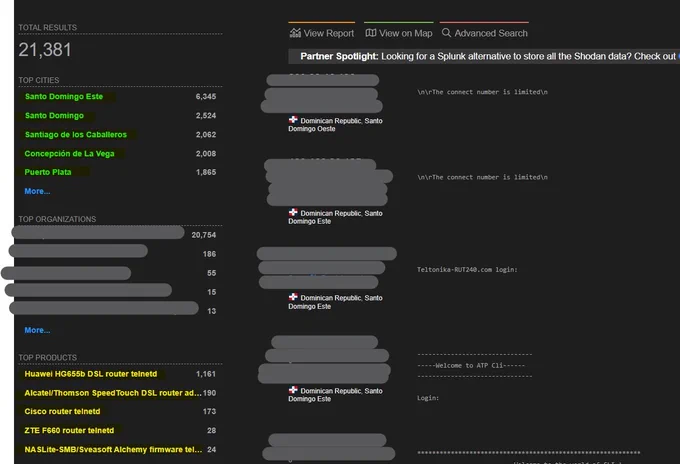Click the TOP PRODUCTS heading
Viewport: 680px width, 464px height.
click(48, 357)
